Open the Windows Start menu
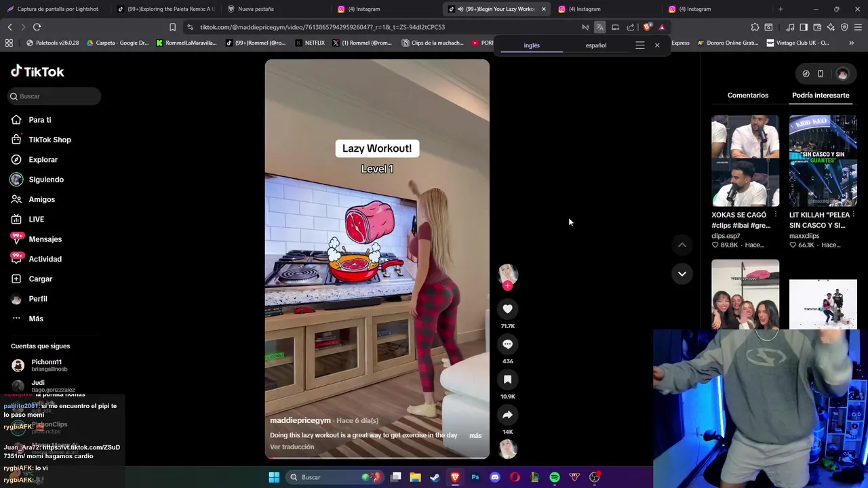This screenshot has width=868, height=488. pyautogui.click(x=274, y=477)
